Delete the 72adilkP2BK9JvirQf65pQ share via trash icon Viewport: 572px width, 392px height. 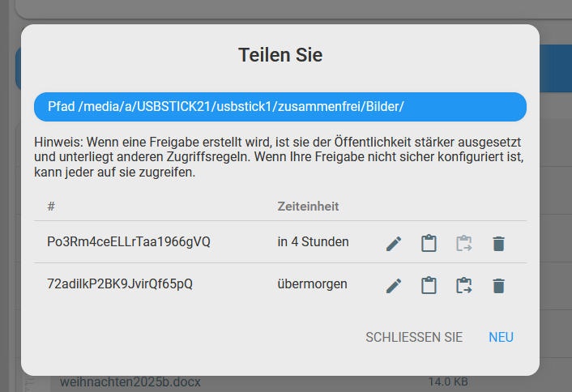498,285
